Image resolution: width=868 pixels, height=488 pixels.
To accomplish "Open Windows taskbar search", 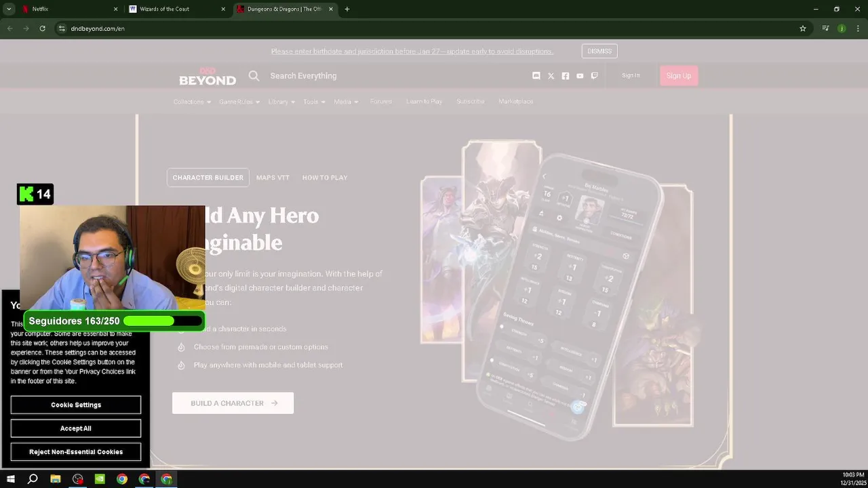I will pos(33,479).
